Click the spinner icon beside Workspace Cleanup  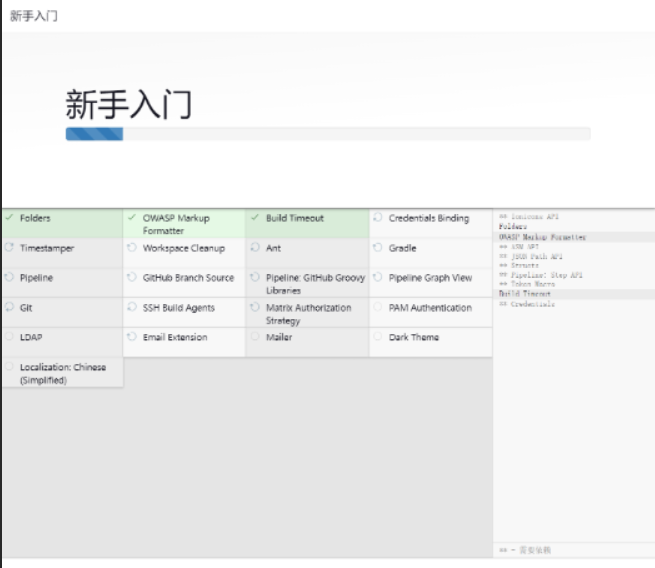[x=132, y=247]
